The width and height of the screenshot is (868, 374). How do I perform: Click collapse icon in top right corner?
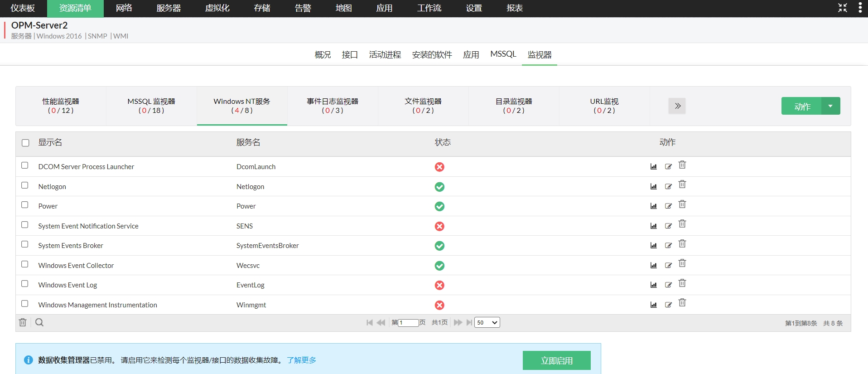click(843, 8)
